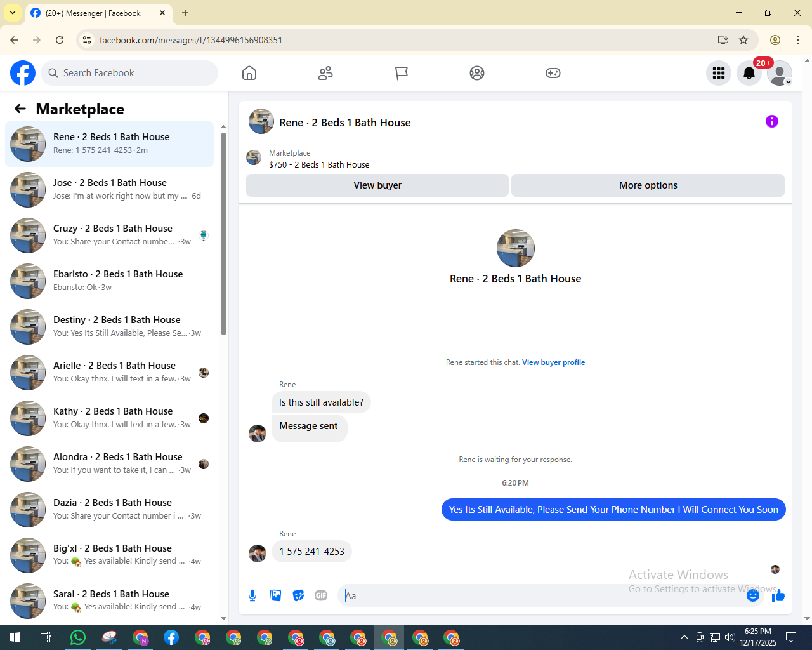Select Cruzy conversation in the list
The height and width of the screenshot is (650, 812).
109,235
